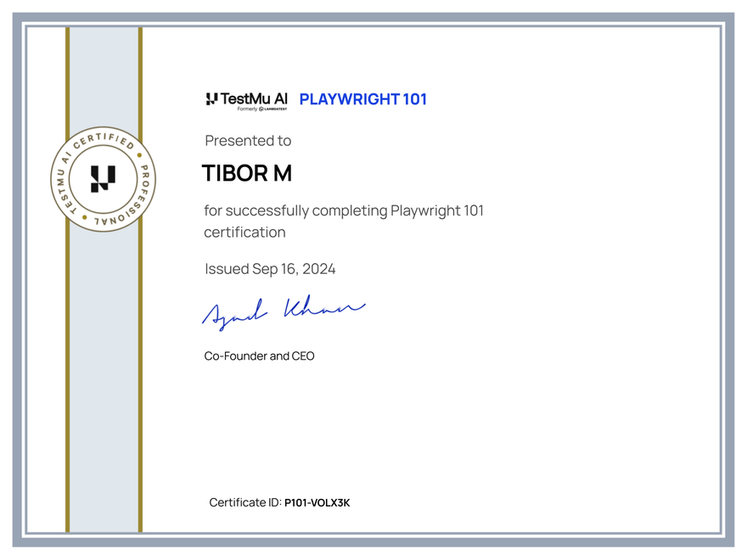The width and height of the screenshot is (747, 560).
Task: Click the "Formerly LambdaTest" subtext
Action: pos(262,109)
